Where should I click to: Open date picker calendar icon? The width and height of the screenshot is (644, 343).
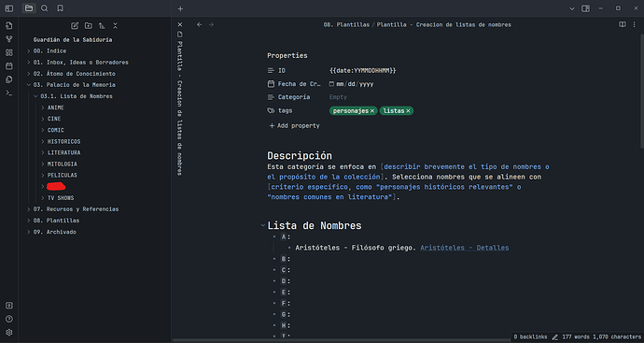coord(331,84)
